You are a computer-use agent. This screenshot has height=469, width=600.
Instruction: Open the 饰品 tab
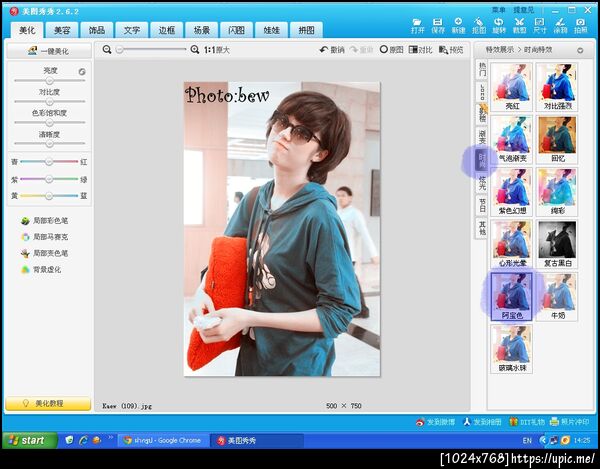click(x=97, y=30)
